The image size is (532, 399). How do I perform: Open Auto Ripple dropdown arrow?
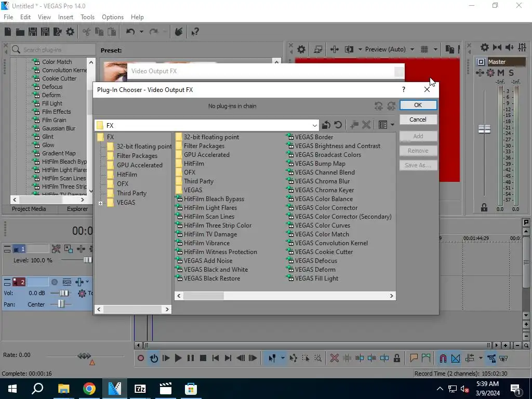pos(481,358)
